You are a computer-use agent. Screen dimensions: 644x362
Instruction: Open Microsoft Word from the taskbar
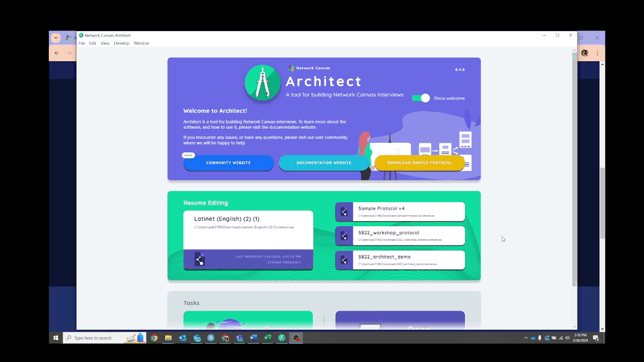click(254, 338)
